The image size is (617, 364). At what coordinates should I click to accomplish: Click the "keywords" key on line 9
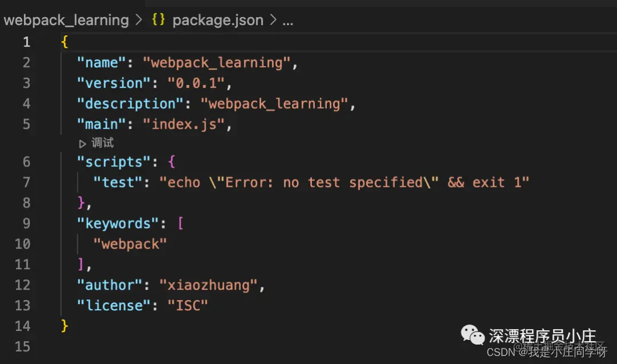click(x=118, y=223)
